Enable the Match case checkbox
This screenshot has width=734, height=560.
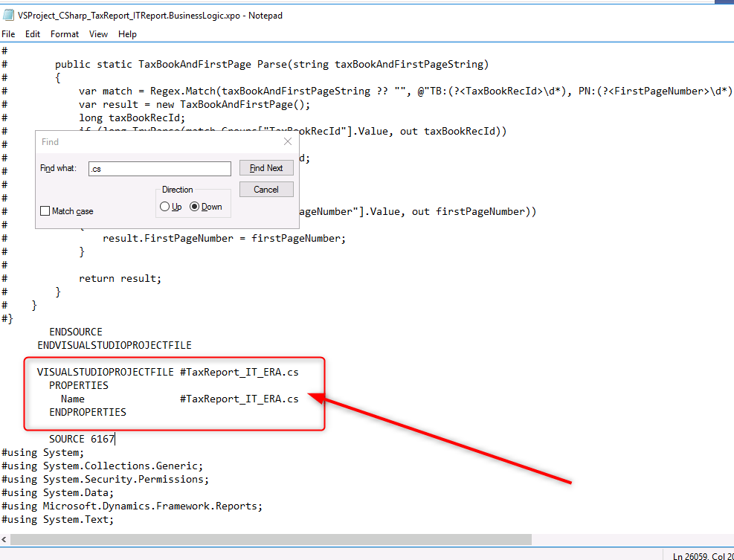[x=46, y=211]
